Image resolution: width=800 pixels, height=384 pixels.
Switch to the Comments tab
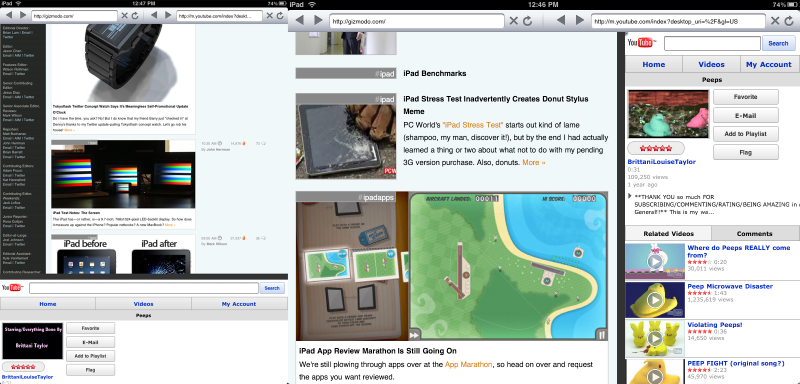[x=755, y=234]
